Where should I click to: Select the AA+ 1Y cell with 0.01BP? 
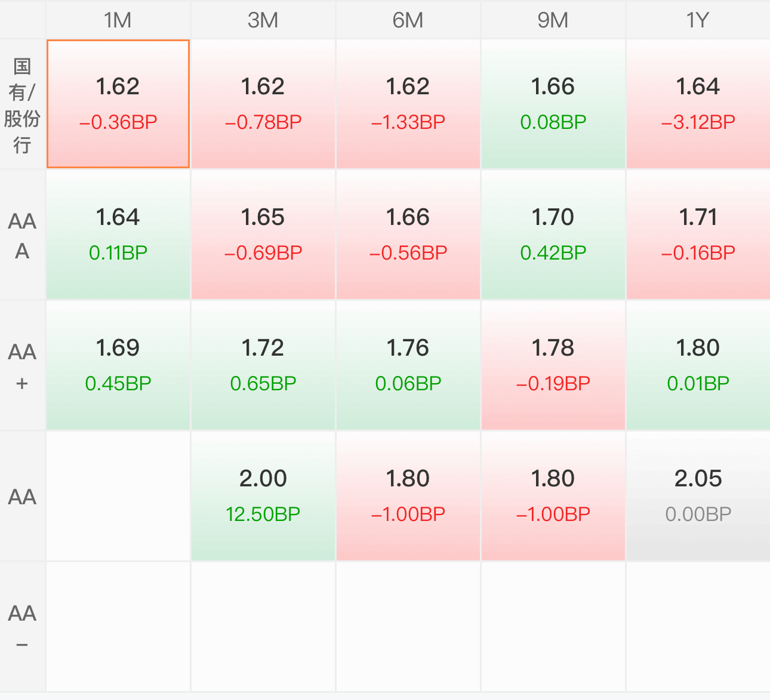pos(698,366)
